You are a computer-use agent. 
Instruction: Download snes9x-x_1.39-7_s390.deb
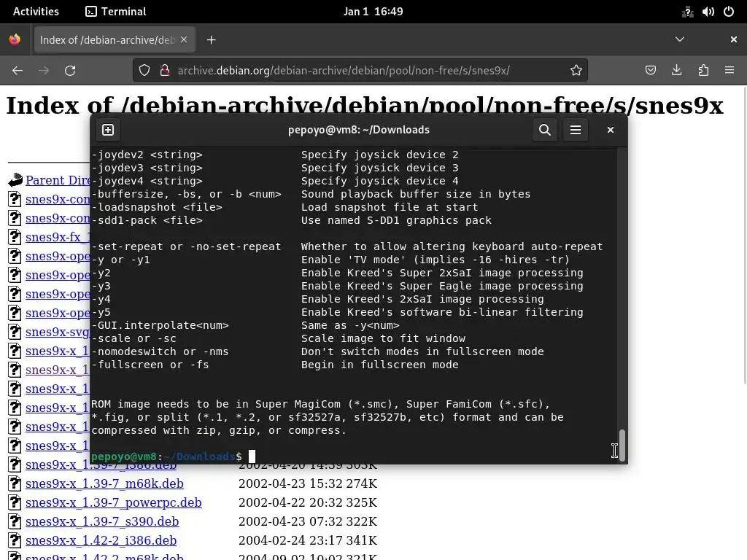102,521
